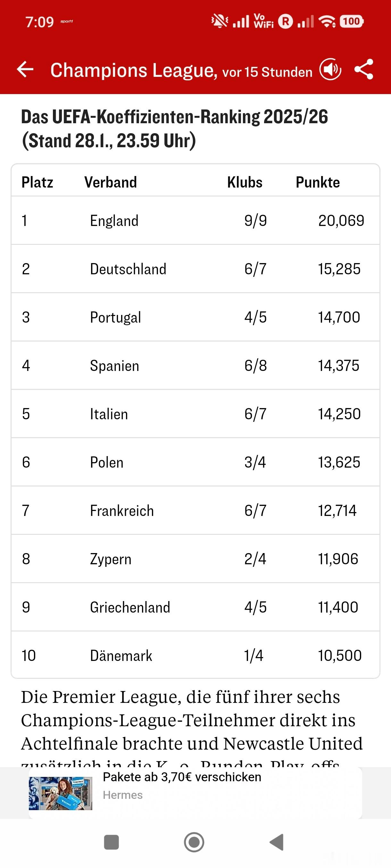Tap the Verband column header
Viewport: 391px width, 868px height.
click(111, 182)
